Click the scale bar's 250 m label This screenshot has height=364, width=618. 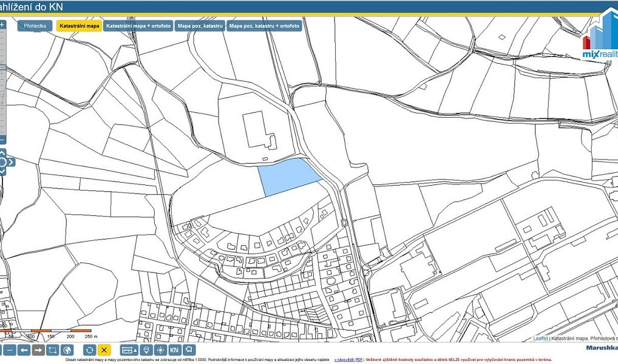coord(91,337)
